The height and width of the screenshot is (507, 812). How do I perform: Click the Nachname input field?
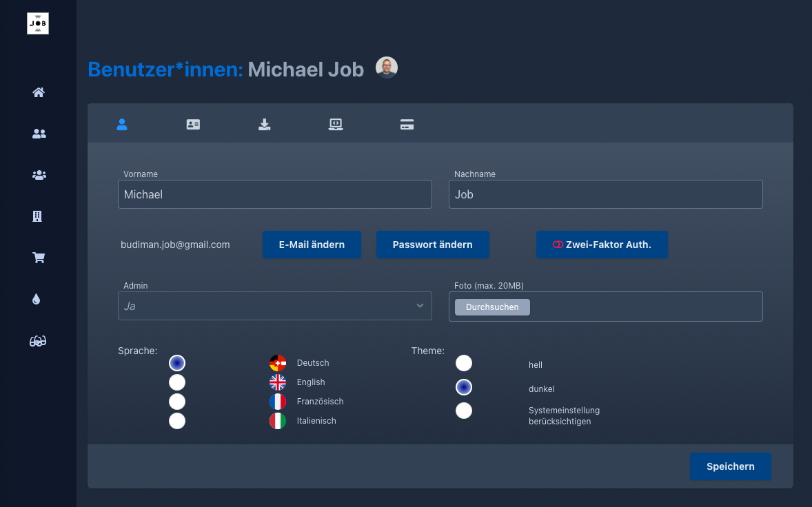pos(605,194)
